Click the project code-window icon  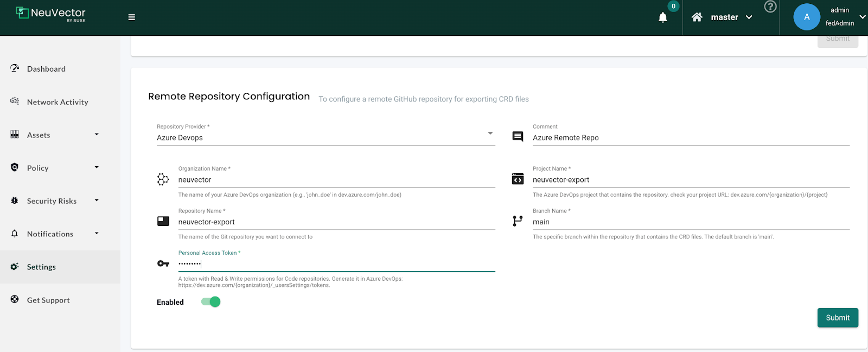pos(518,179)
